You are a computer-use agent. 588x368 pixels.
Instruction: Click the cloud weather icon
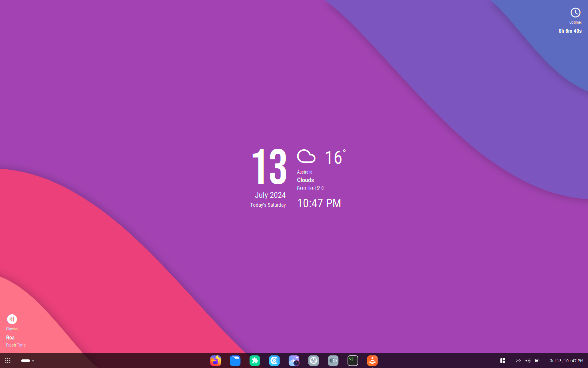click(306, 156)
